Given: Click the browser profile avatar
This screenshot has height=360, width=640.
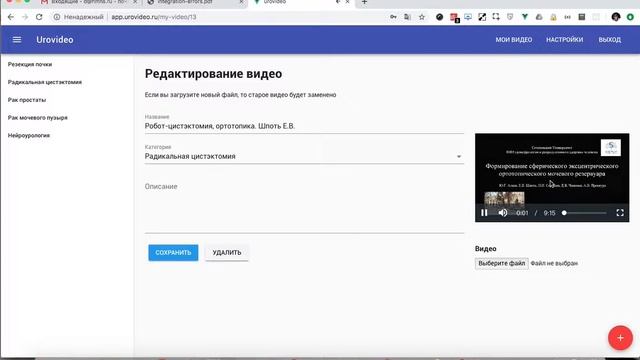Looking at the screenshot, I should point(616,17).
